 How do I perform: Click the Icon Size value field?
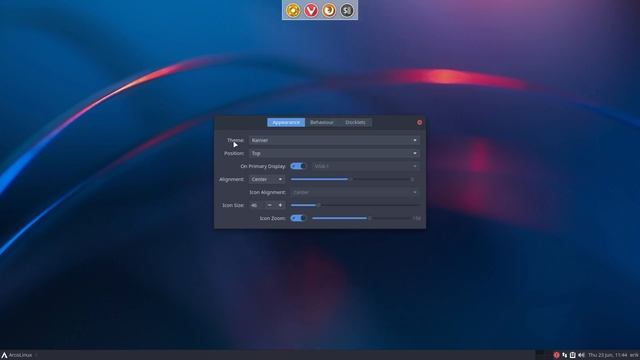pyautogui.click(x=256, y=205)
